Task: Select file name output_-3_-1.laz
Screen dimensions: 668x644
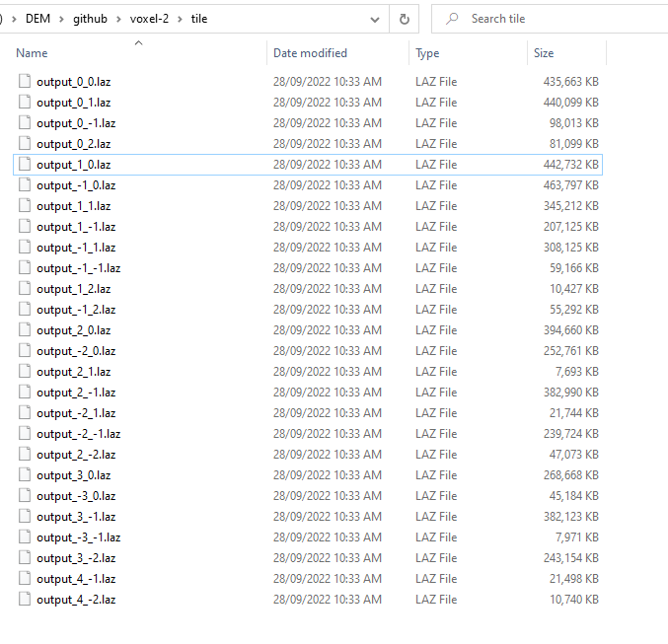Action: pyautogui.click(x=78, y=537)
